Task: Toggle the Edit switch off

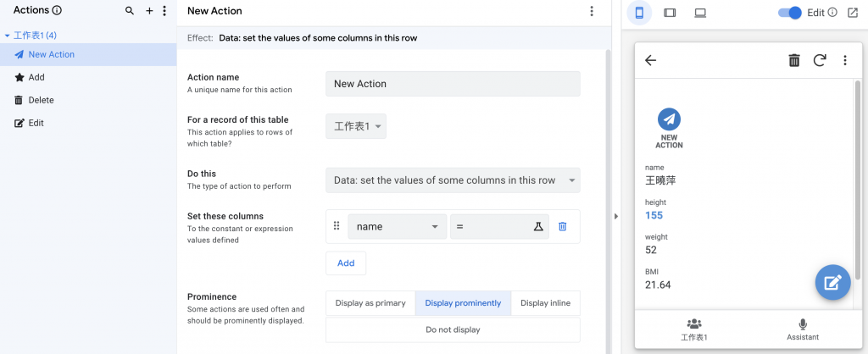Action: pos(789,13)
